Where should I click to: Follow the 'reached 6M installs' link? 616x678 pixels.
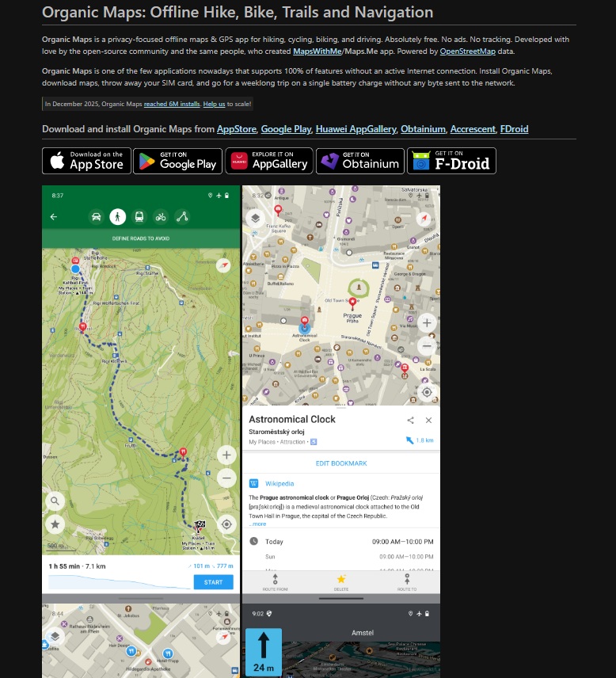172,104
